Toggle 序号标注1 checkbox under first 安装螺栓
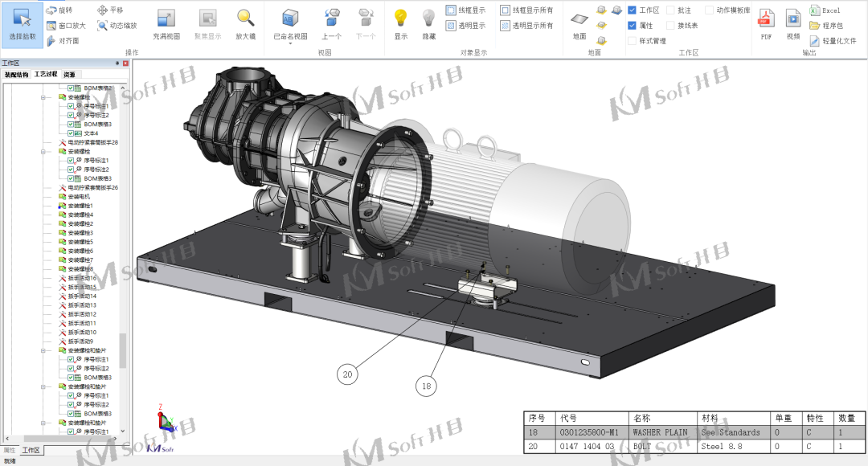Screen dimensions: 868x466 pyautogui.click(x=70, y=106)
